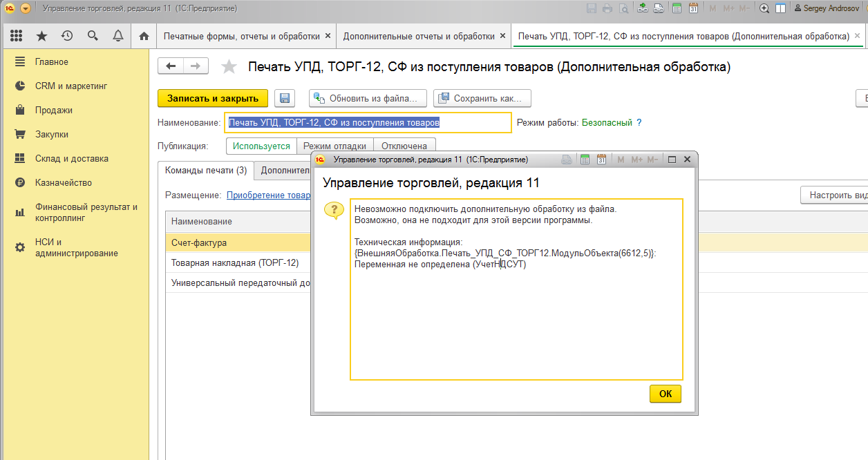Open Calendar icon in dialog title bar
Viewport: 868px width, 460px height.
(x=601, y=160)
